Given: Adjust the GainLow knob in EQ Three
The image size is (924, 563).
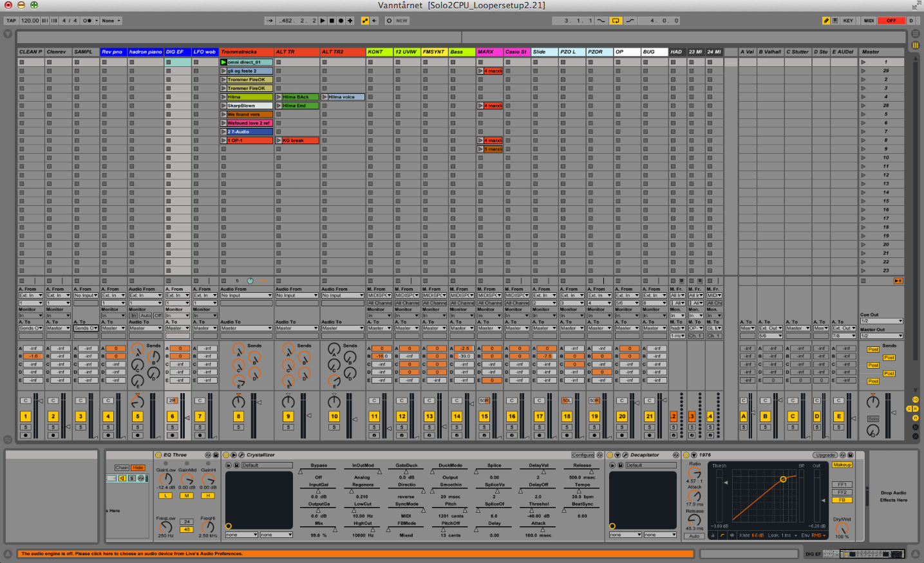Looking at the screenshot, I should (x=165, y=479).
